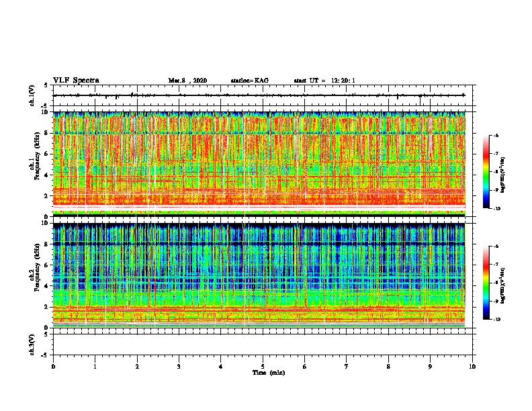Click the "ch.1(V)" waveform axis label
Image resolution: width=532 pixels, height=411 pixels.
(32, 95)
